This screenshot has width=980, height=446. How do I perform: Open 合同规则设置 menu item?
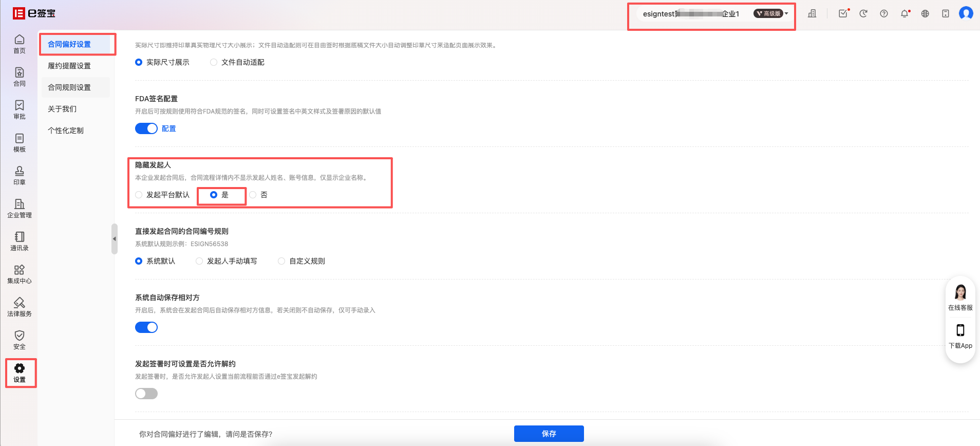pos(76,87)
